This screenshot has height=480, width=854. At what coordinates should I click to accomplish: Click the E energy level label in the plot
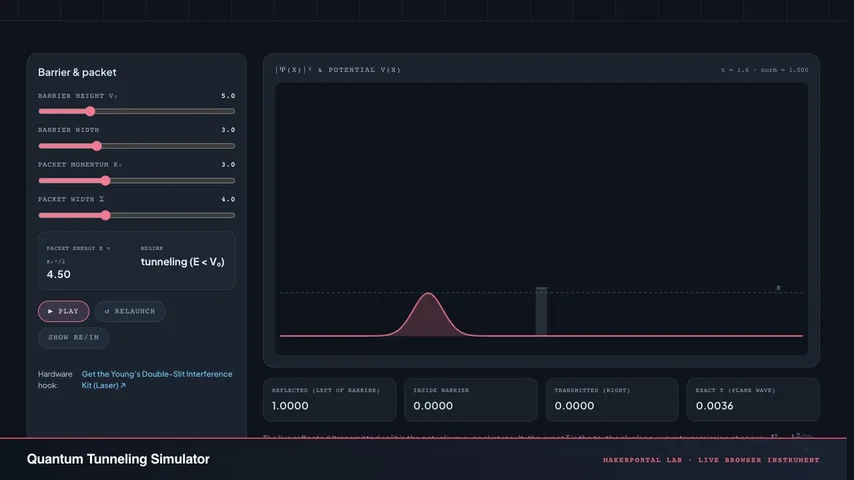click(x=778, y=288)
